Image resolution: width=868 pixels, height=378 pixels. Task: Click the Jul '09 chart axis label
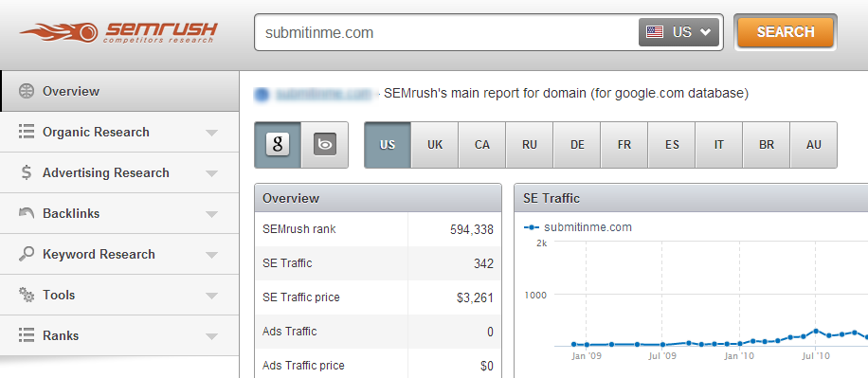(x=661, y=356)
